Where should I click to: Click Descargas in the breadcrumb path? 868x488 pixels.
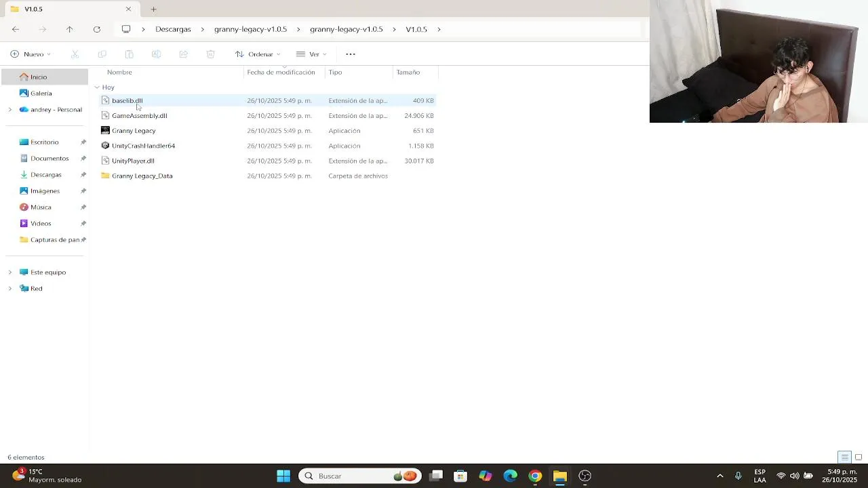click(x=173, y=29)
